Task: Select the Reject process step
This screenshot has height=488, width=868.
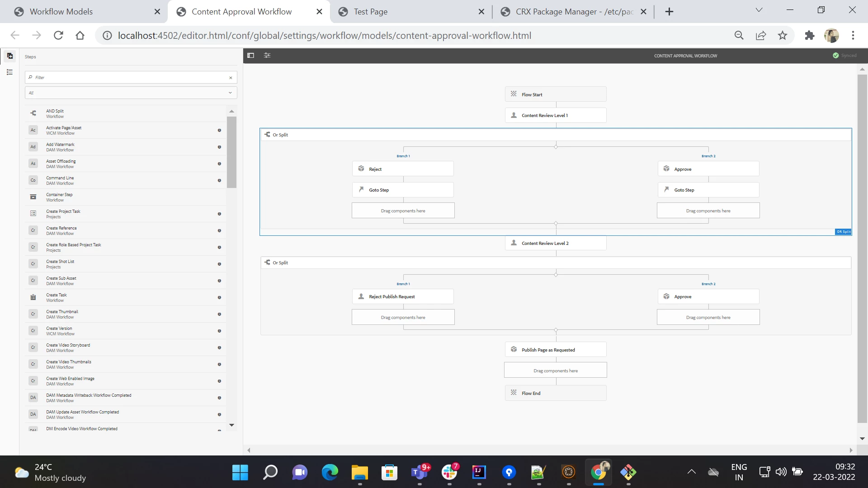Action: tap(402, 169)
